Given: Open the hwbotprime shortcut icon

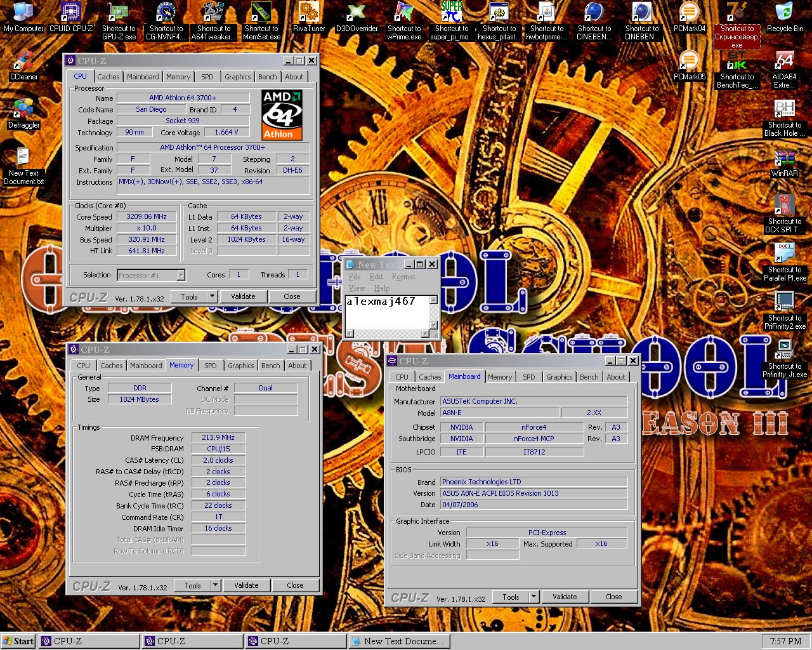Looking at the screenshot, I should point(547,21).
